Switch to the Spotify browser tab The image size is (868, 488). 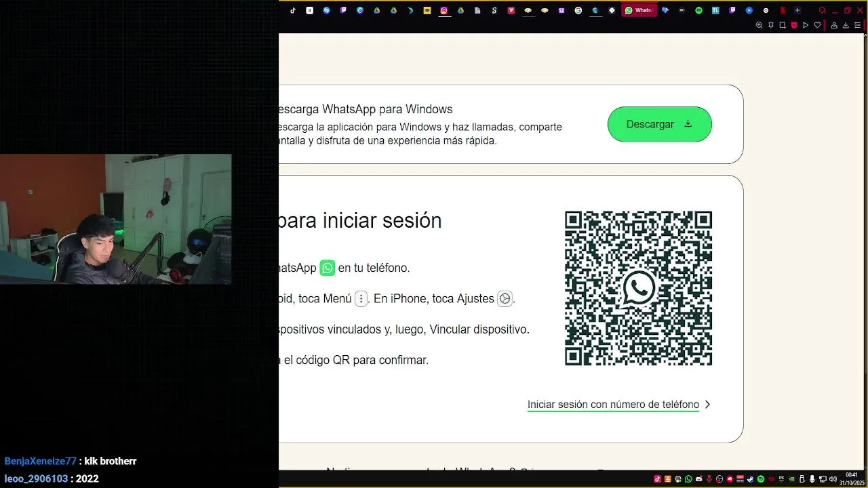click(699, 10)
